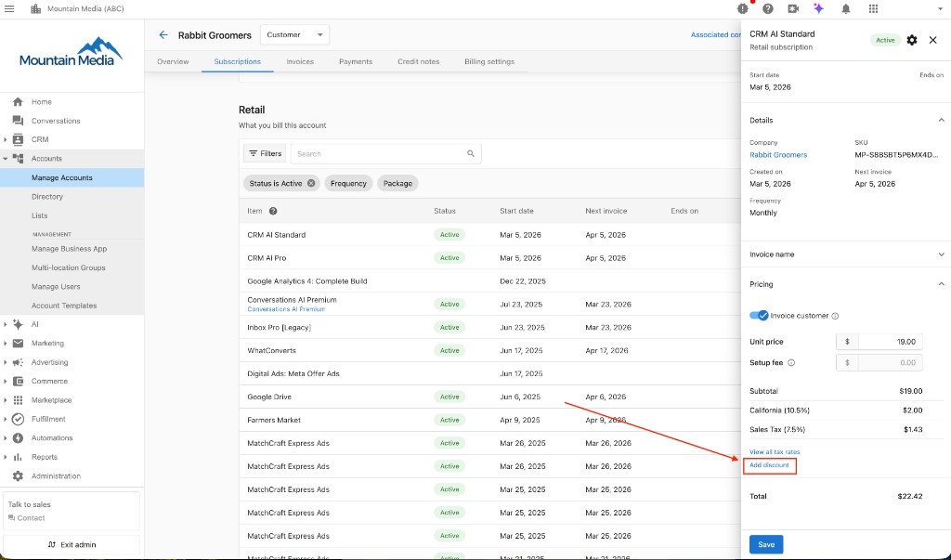Click the Marketplace grid icon
This screenshot has width=951, height=560.
[18, 400]
